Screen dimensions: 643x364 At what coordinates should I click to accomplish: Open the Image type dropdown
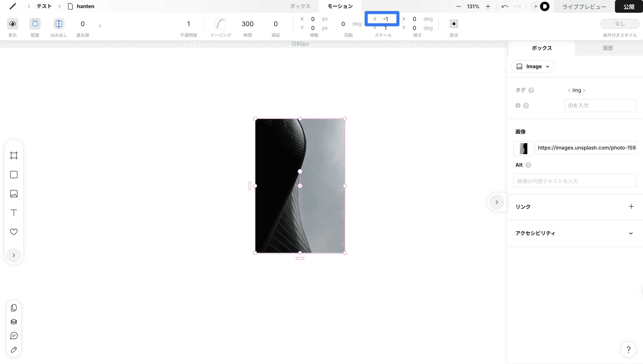pyautogui.click(x=533, y=66)
